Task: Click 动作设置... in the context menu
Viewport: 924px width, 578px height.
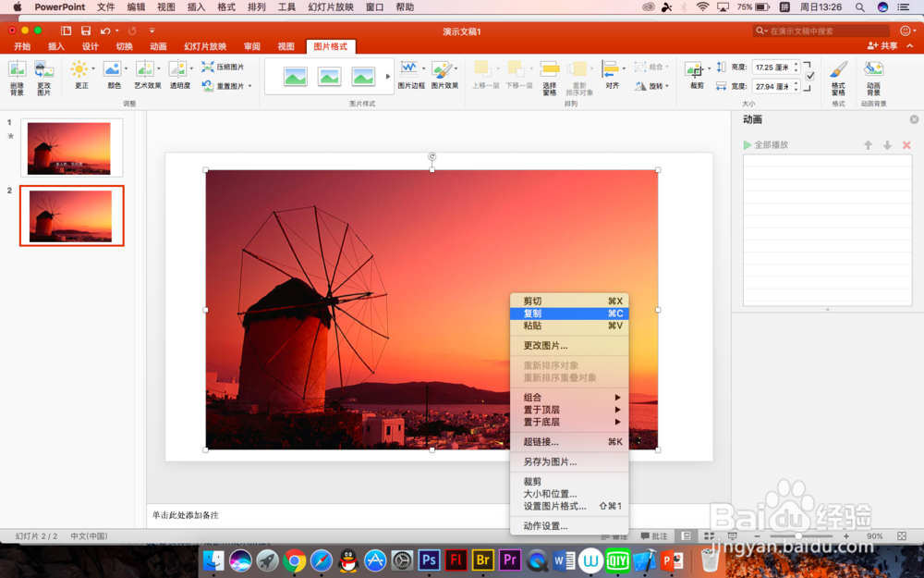Action: click(x=569, y=526)
